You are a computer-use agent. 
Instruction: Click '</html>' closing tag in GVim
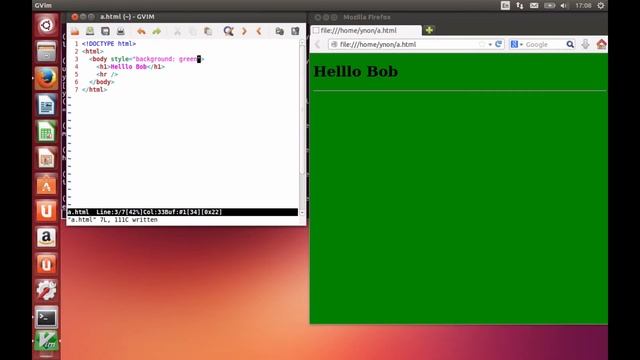(94, 90)
